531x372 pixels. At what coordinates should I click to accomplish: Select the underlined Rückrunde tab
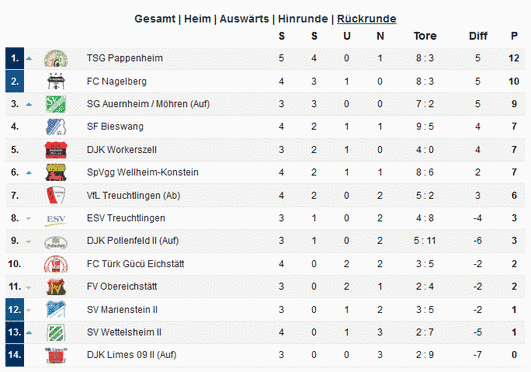366,19
